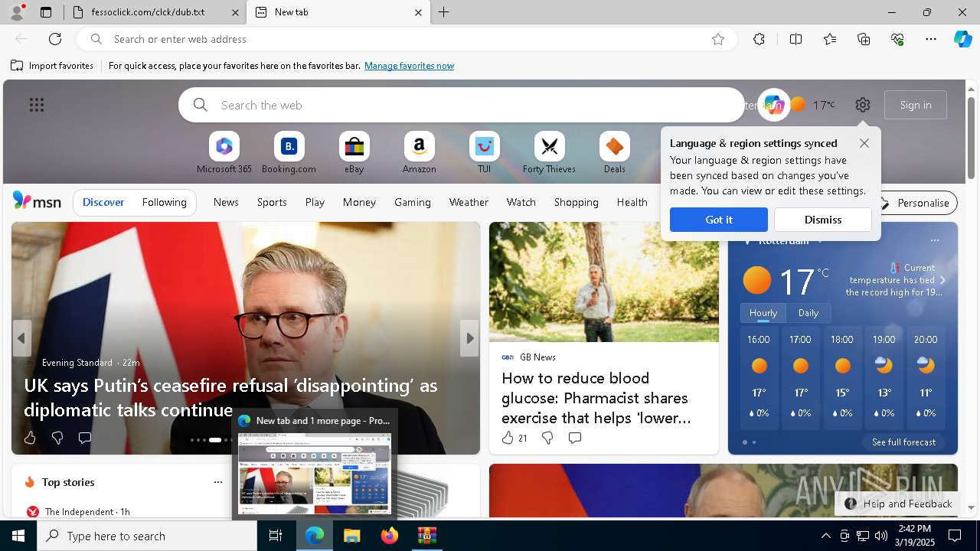Launch Copilot sidebar icon

[x=962, y=39]
